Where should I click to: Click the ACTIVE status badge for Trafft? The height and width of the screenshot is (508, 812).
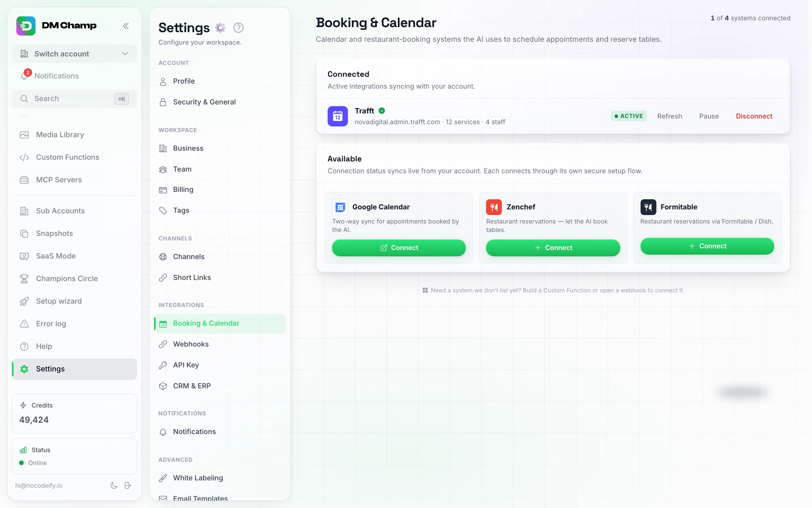click(629, 116)
